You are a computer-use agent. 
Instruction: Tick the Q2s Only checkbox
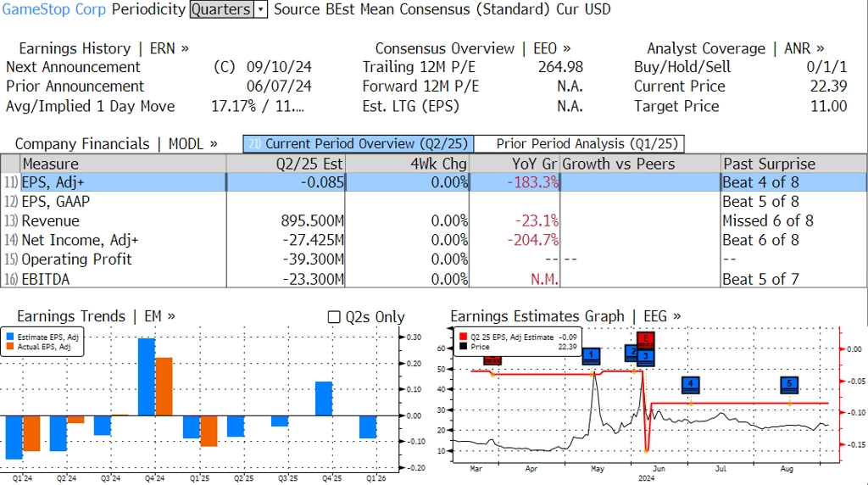coord(334,316)
